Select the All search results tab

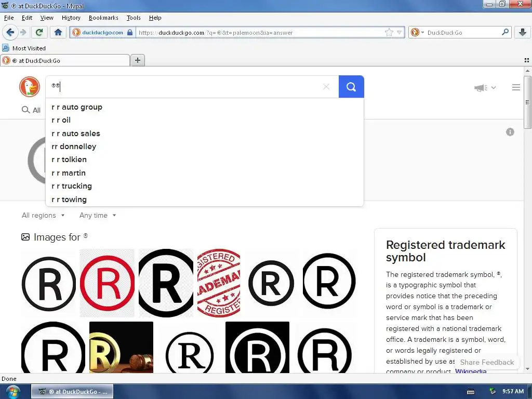click(x=31, y=110)
